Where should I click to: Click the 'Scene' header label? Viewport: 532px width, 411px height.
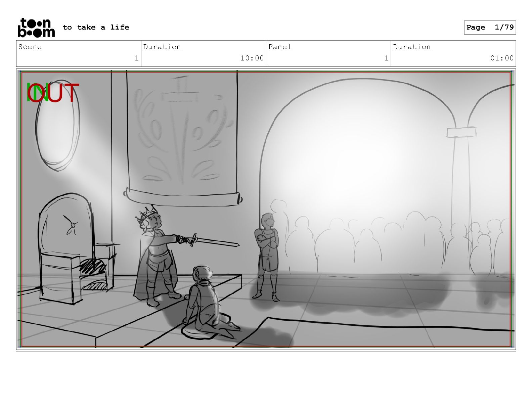point(30,47)
